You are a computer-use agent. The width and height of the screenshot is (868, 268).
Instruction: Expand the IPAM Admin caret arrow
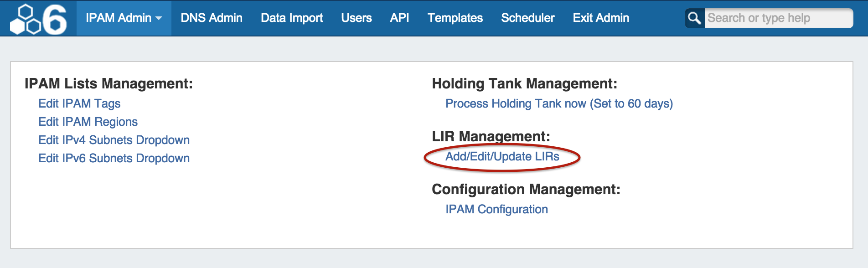(159, 18)
